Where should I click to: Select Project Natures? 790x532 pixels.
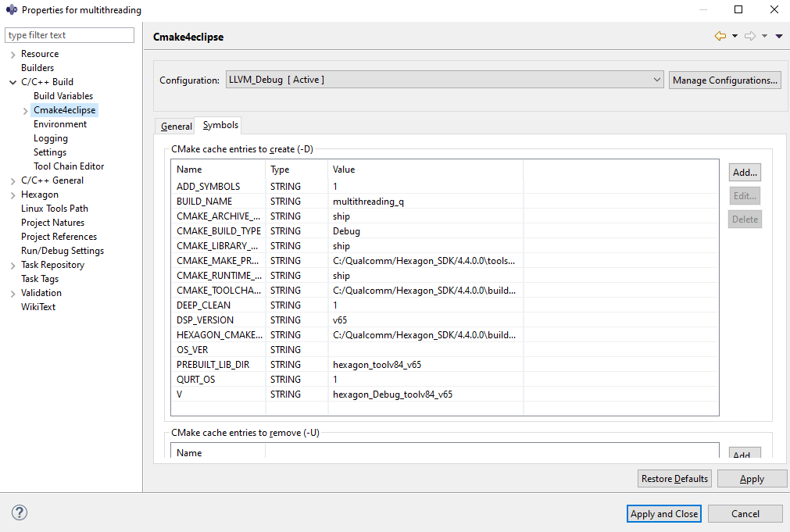pos(52,223)
